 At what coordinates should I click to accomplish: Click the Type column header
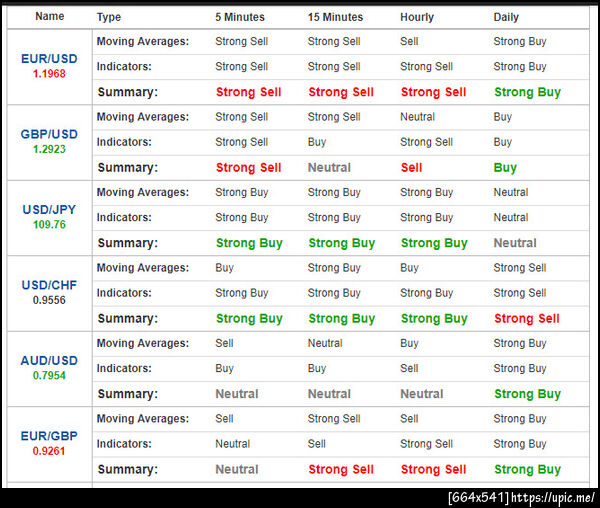tap(109, 17)
